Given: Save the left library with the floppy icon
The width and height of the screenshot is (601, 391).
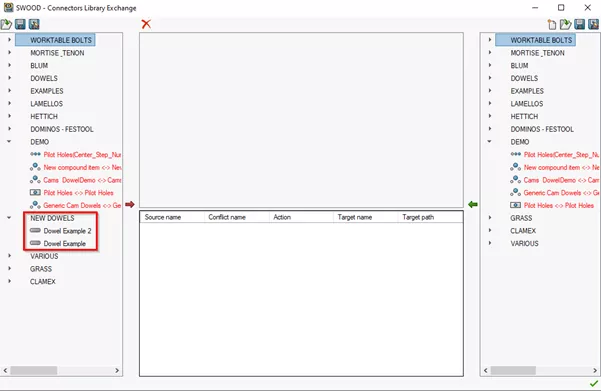Looking at the screenshot, I should (x=20, y=25).
